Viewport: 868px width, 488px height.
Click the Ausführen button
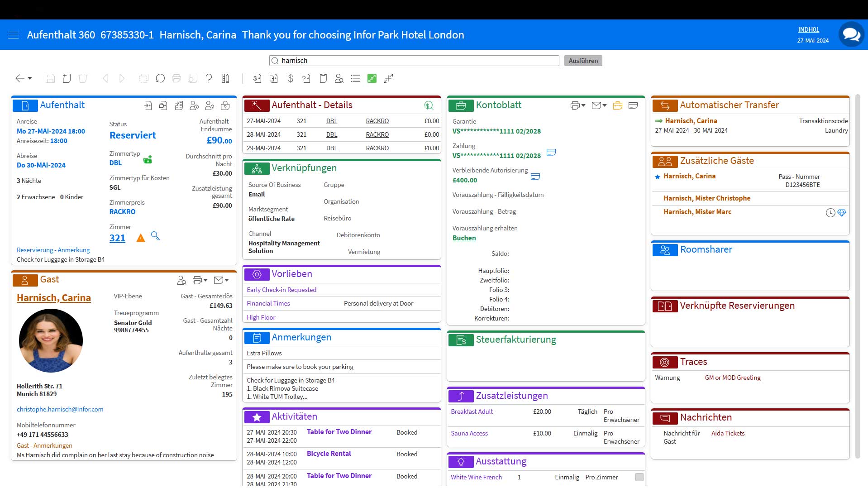583,61
